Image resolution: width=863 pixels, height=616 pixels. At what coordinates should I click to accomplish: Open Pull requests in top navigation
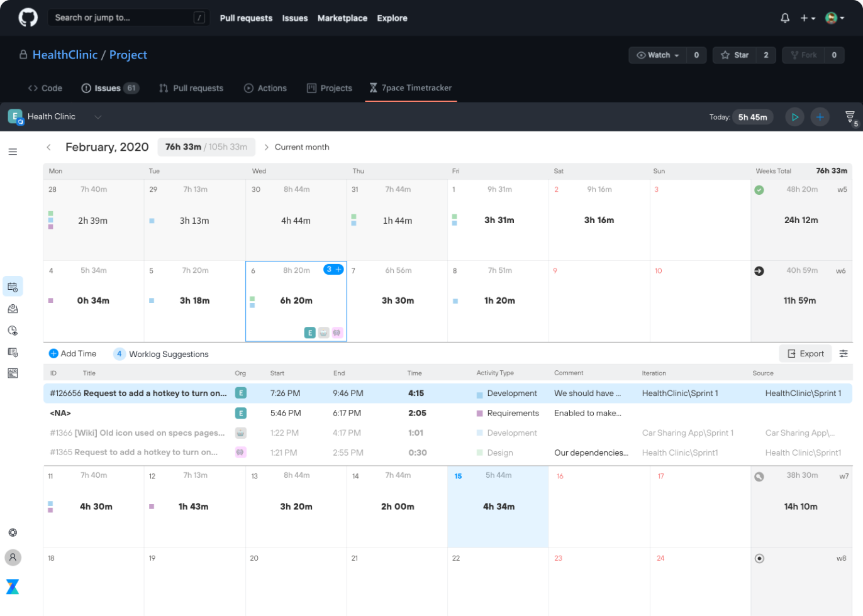point(246,18)
